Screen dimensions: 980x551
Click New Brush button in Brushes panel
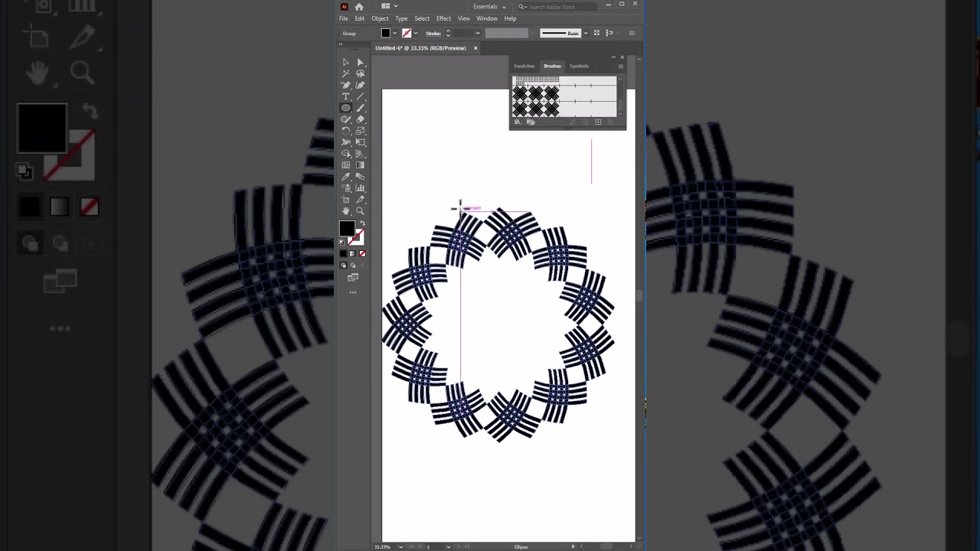[x=598, y=122]
